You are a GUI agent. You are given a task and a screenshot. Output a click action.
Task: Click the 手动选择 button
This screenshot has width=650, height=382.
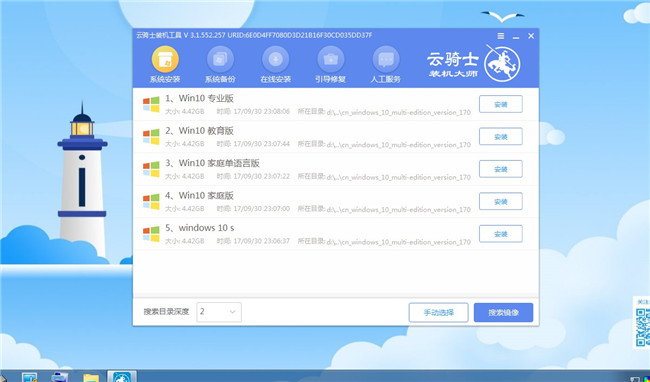pos(439,312)
